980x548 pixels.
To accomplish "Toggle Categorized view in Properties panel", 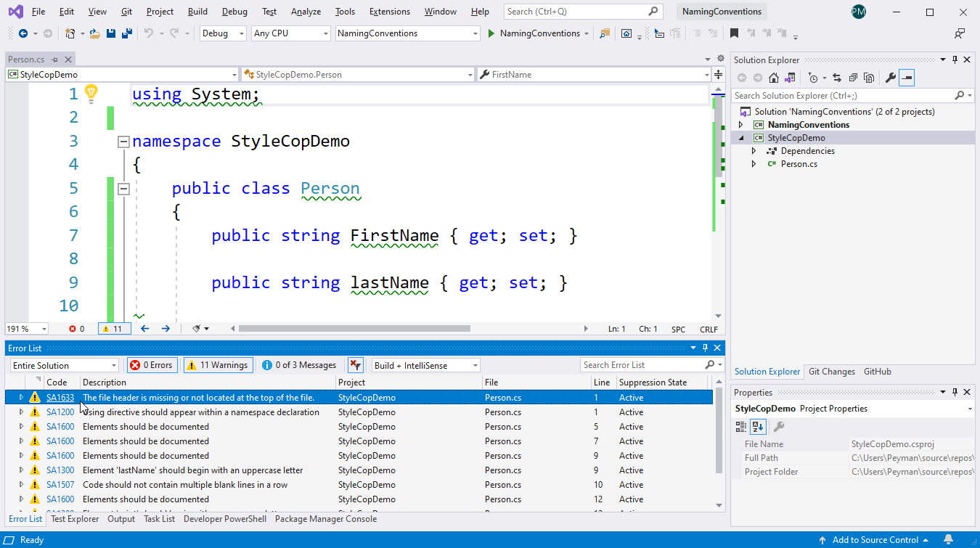I will tap(740, 427).
